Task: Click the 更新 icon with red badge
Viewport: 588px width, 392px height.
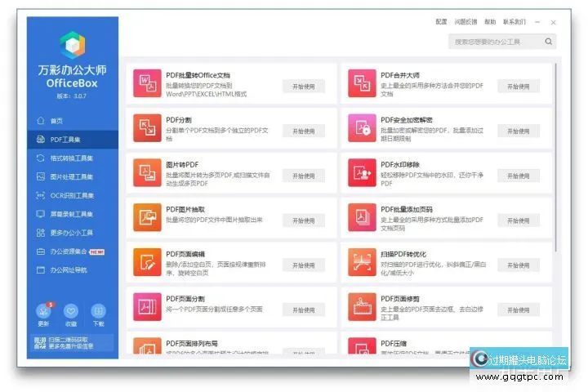Action: tap(44, 311)
